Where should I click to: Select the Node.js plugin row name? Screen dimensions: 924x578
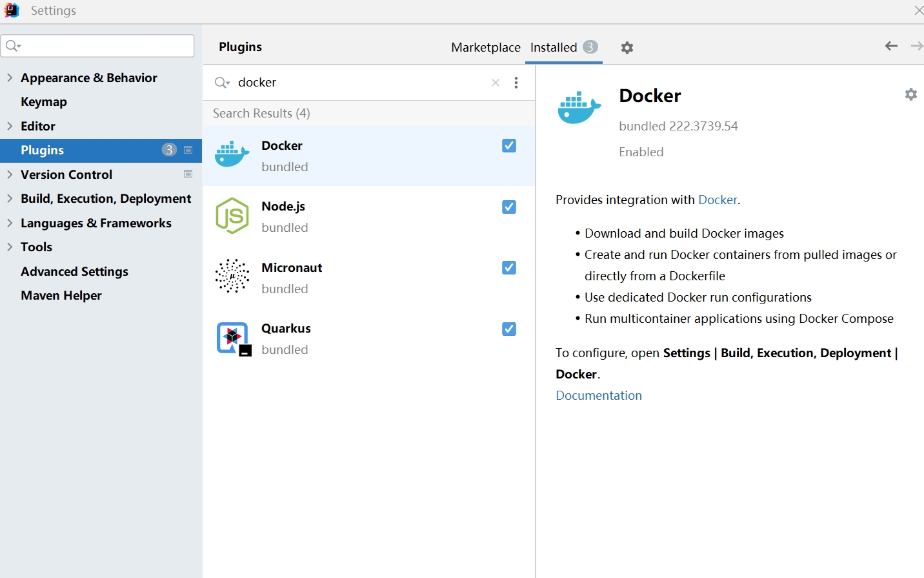[x=283, y=206]
